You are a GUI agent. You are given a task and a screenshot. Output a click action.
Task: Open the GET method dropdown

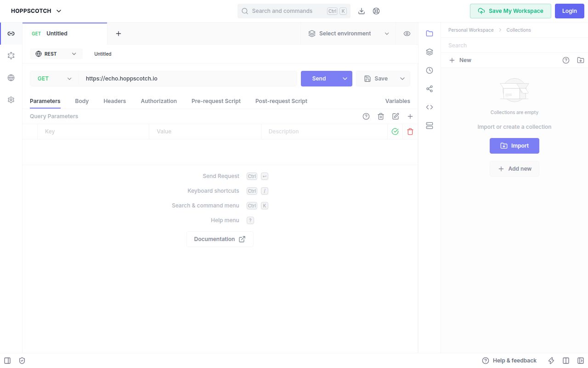tap(54, 79)
